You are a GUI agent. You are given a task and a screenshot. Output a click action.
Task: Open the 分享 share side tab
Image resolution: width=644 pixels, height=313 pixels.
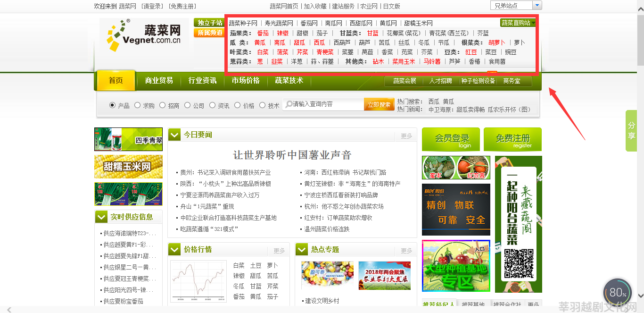point(631,131)
